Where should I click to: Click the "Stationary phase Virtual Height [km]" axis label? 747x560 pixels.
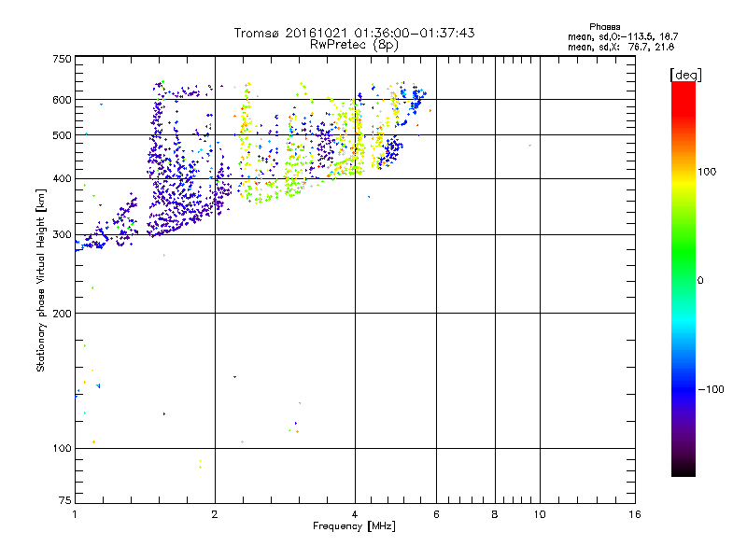(x=41, y=281)
